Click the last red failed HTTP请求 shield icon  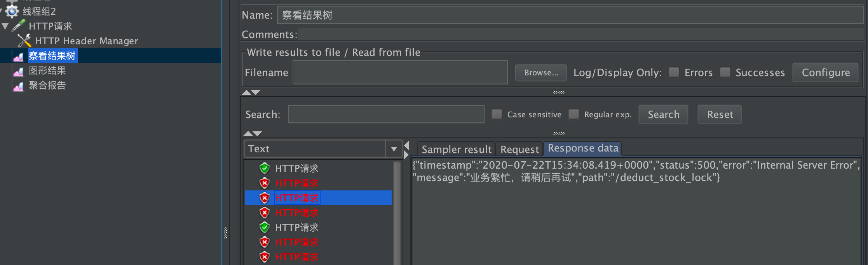[265, 257]
